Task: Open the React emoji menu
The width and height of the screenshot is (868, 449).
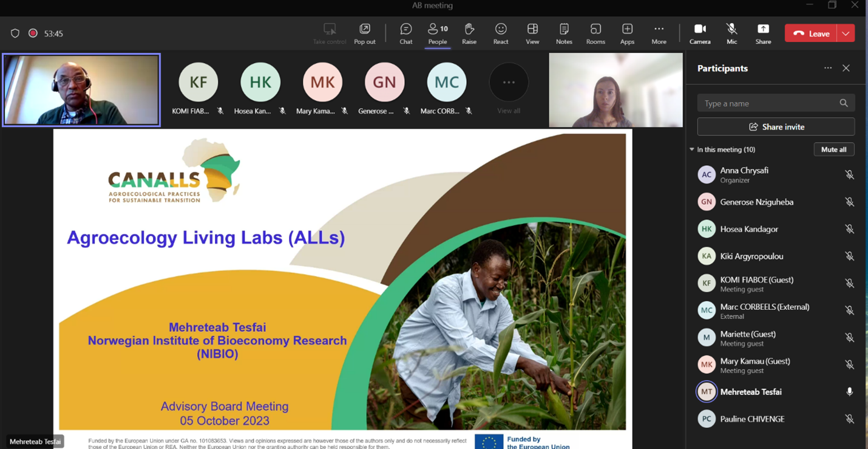Action: pos(501,33)
